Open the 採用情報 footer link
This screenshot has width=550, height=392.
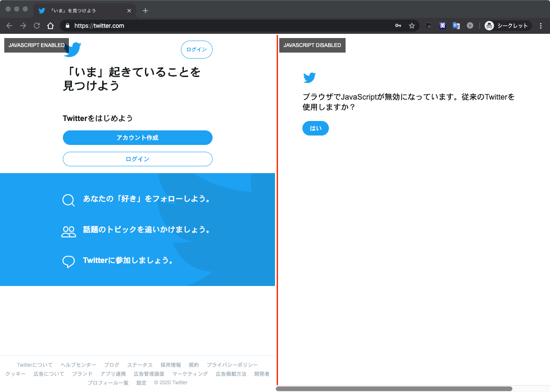pyautogui.click(x=171, y=365)
